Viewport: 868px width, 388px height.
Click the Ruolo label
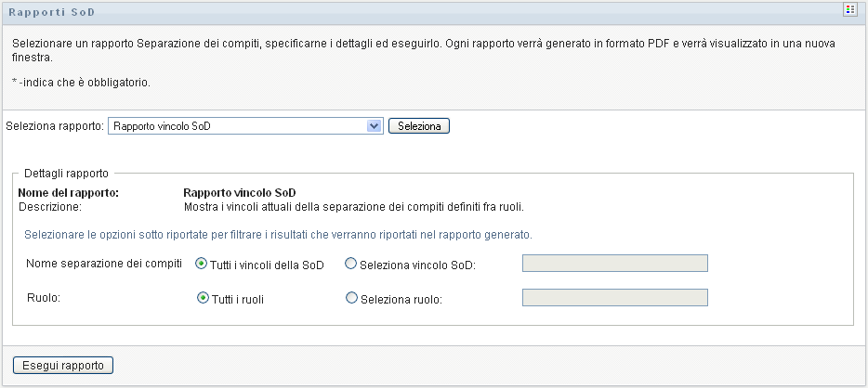click(x=43, y=298)
